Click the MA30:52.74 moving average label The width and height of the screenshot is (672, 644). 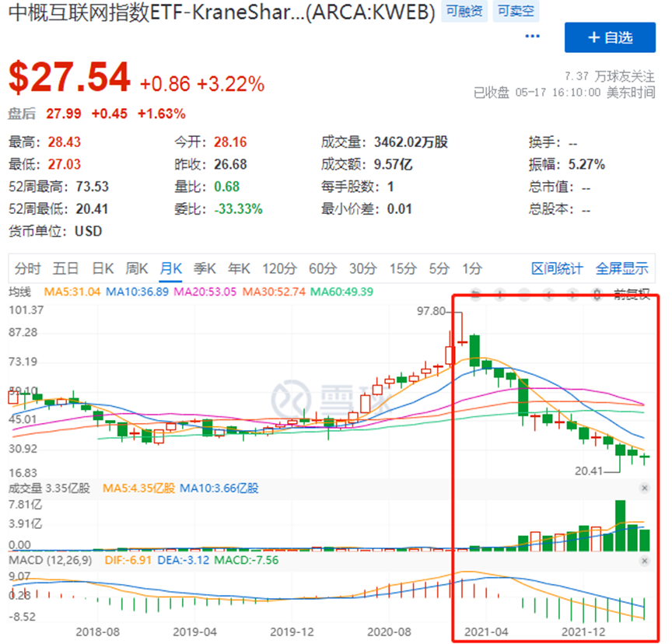click(274, 292)
